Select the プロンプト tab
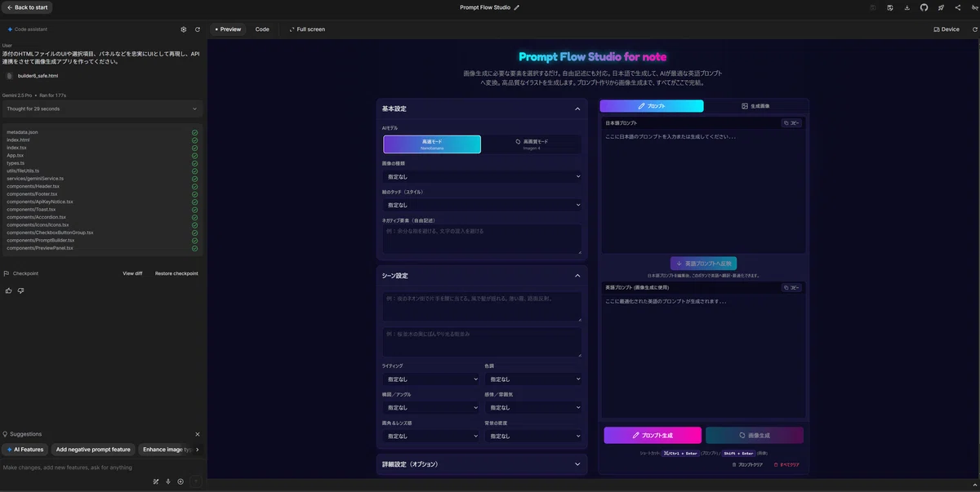980x492 pixels. pyautogui.click(x=652, y=106)
